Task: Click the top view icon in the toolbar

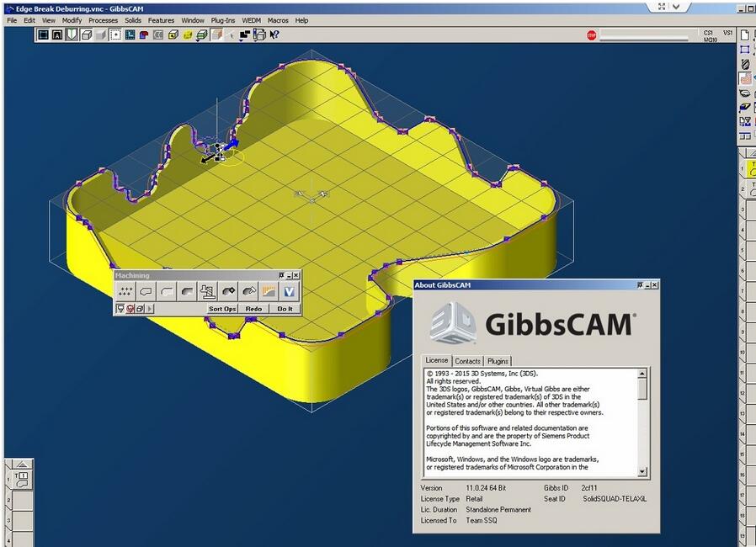Action: (x=43, y=35)
